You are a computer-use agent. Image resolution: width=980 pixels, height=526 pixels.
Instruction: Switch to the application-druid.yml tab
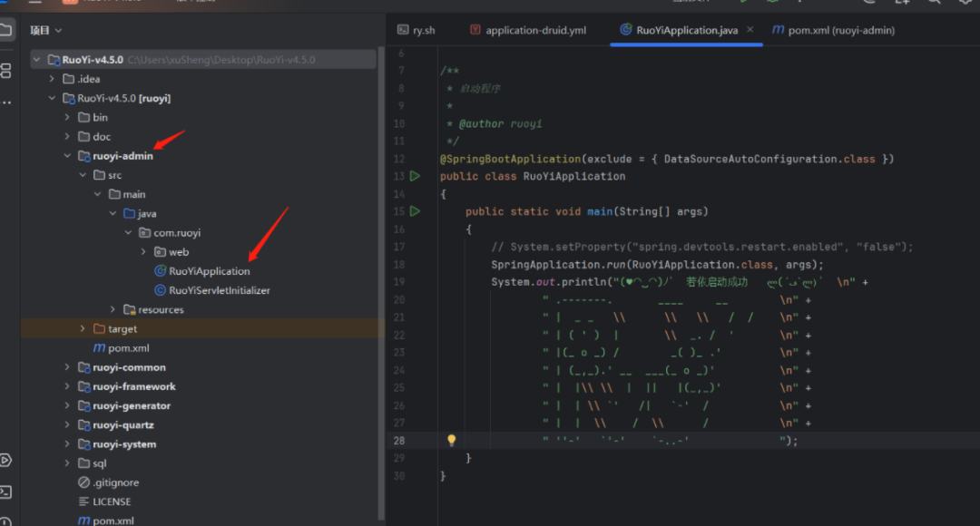[x=528, y=30]
